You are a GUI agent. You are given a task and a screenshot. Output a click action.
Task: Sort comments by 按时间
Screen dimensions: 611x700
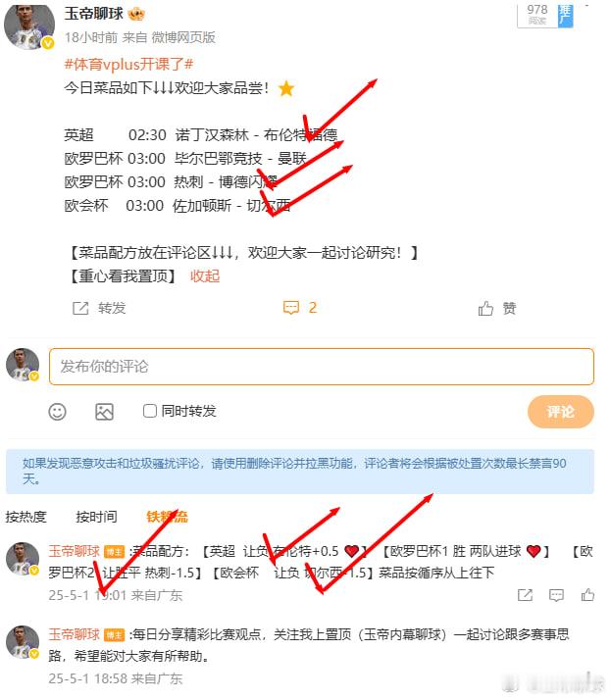[x=96, y=517]
